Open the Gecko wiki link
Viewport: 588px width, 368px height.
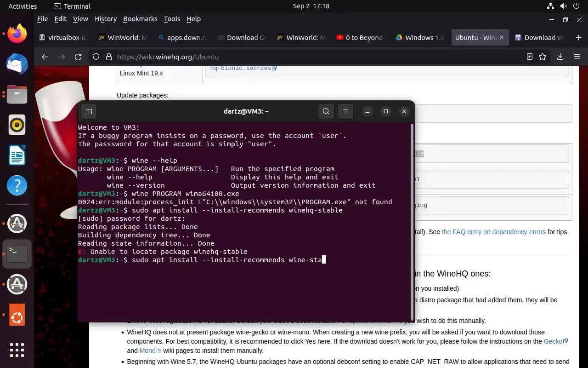(x=556, y=341)
